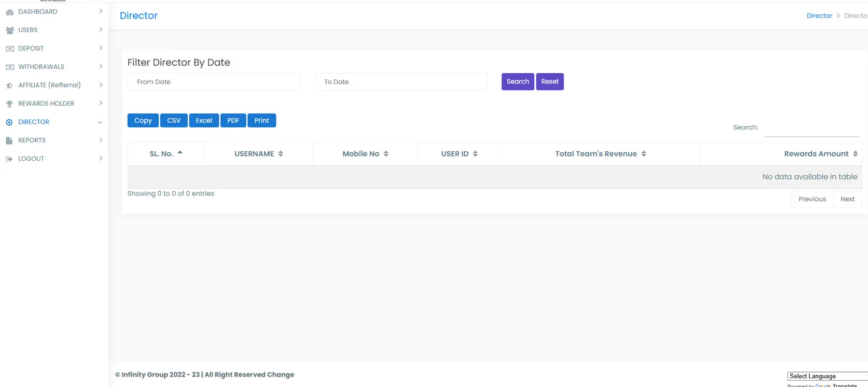
Task: Expand the Dashboard menu chevron
Action: (100, 11)
